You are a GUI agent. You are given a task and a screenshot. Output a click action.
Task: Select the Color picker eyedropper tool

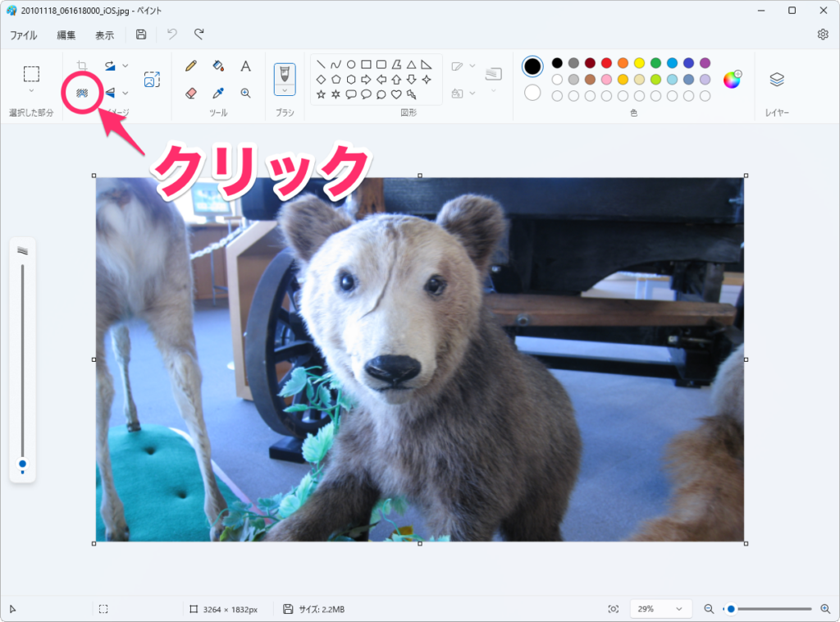218,93
